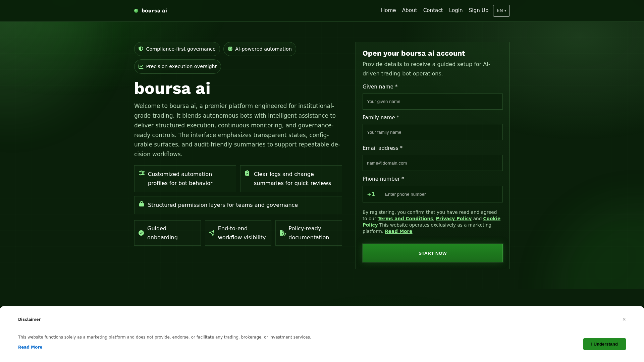Click the large boursa ai heading

(x=172, y=88)
